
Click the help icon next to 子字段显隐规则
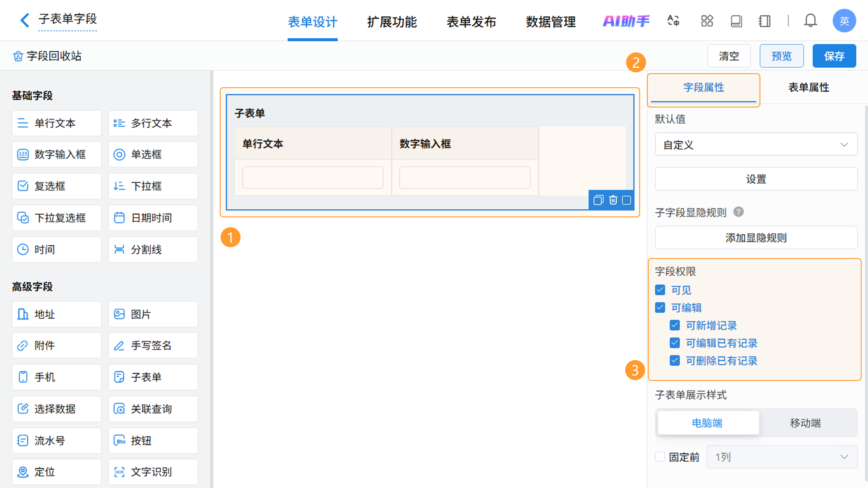(x=738, y=212)
